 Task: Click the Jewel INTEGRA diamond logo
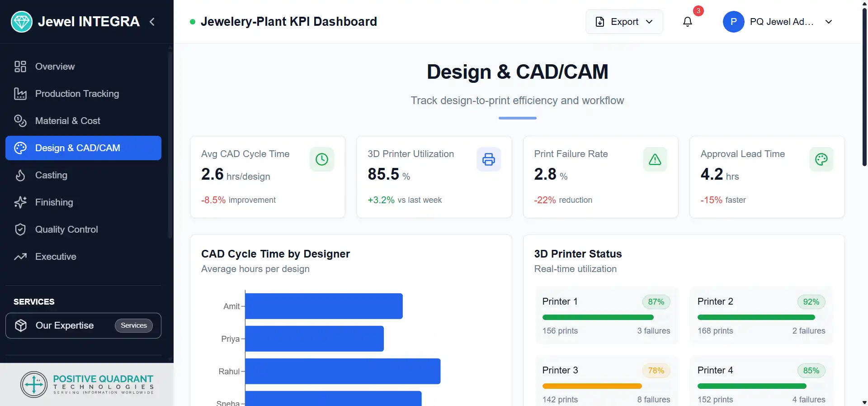pos(22,22)
